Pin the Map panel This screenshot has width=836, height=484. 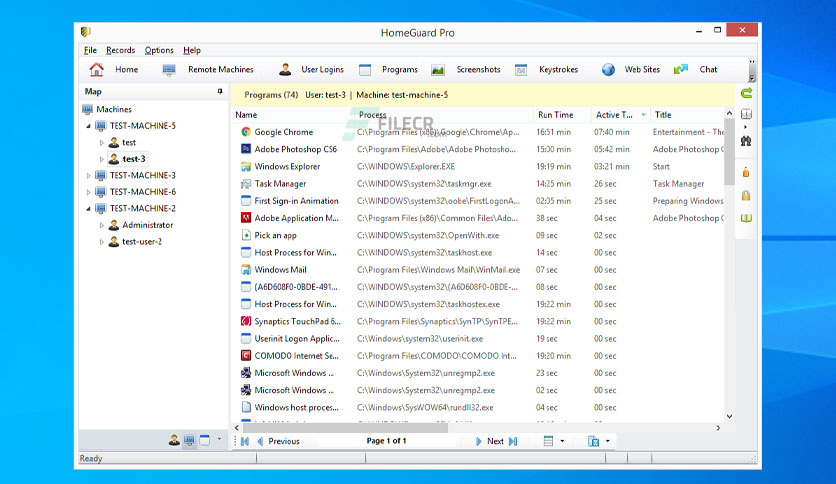click(220, 92)
